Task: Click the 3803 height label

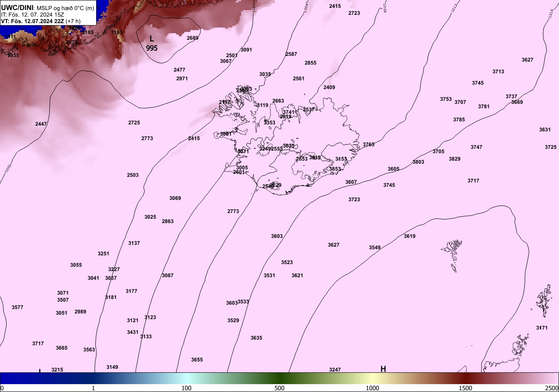Action: [x=418, y=162]
